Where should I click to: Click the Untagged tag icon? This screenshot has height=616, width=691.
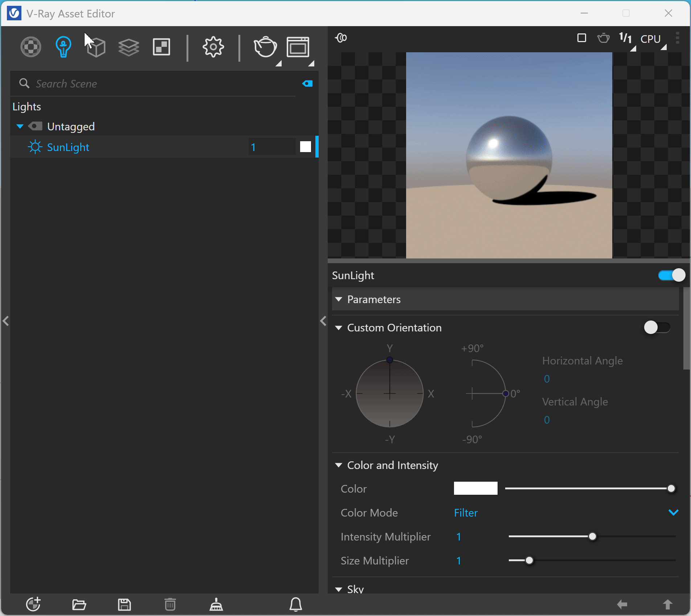pyautogui.click(x=35, y=126)
